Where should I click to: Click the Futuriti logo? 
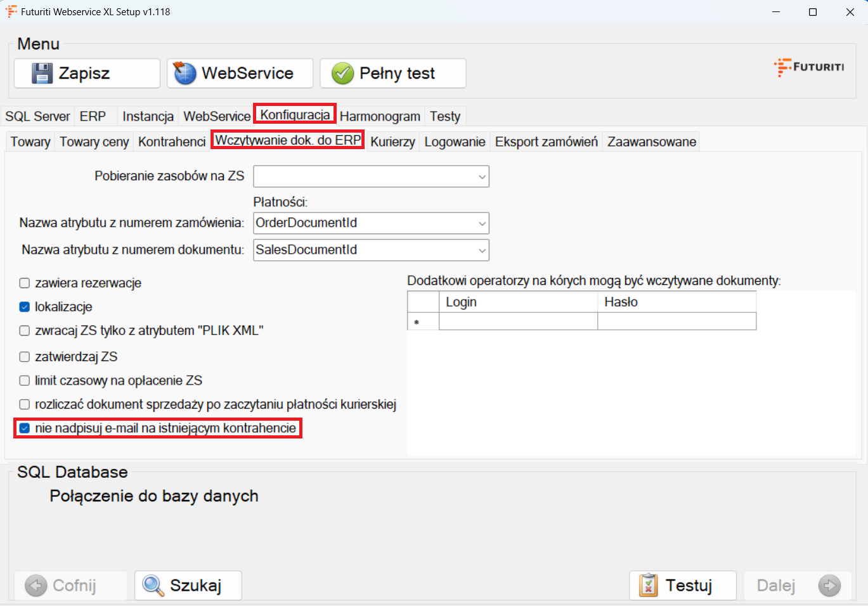point(809,67)
